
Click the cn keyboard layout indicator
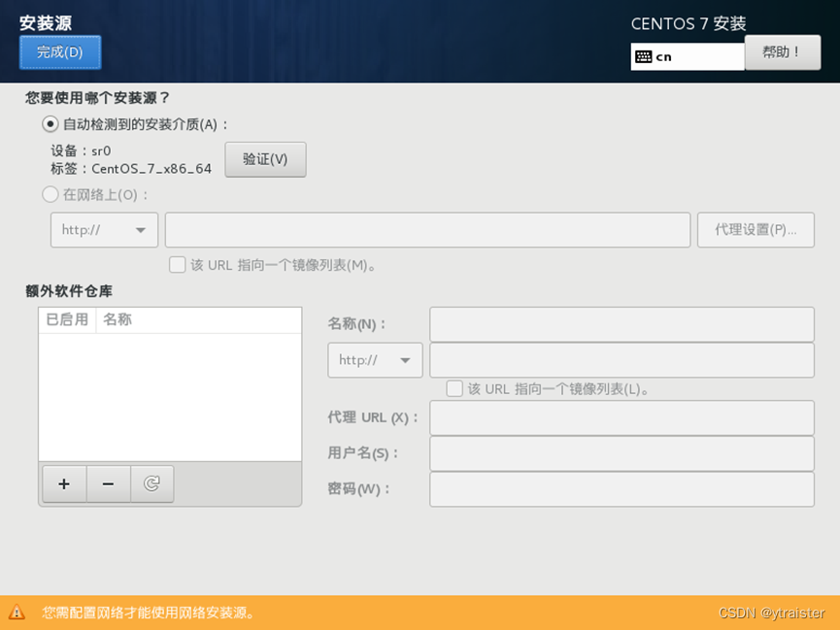(688, 56)
